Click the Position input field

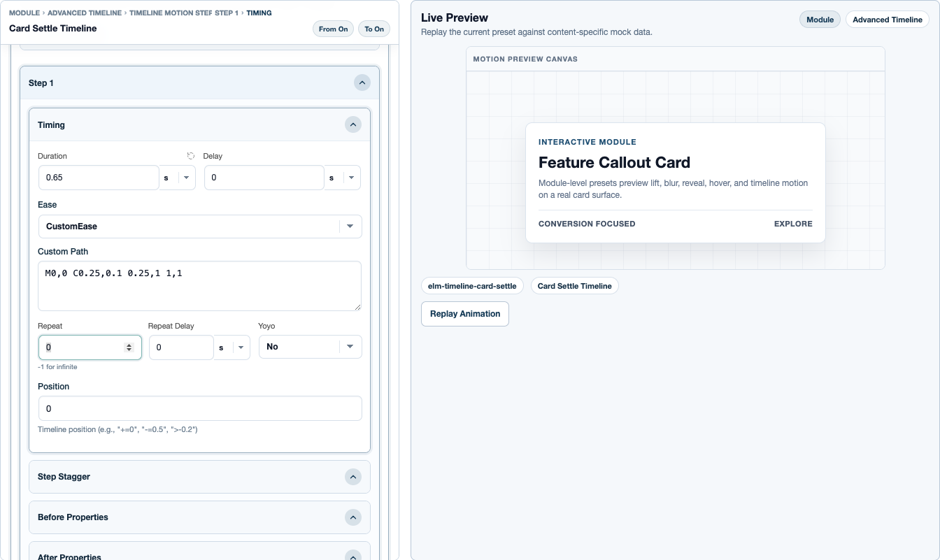click(200, 408)
